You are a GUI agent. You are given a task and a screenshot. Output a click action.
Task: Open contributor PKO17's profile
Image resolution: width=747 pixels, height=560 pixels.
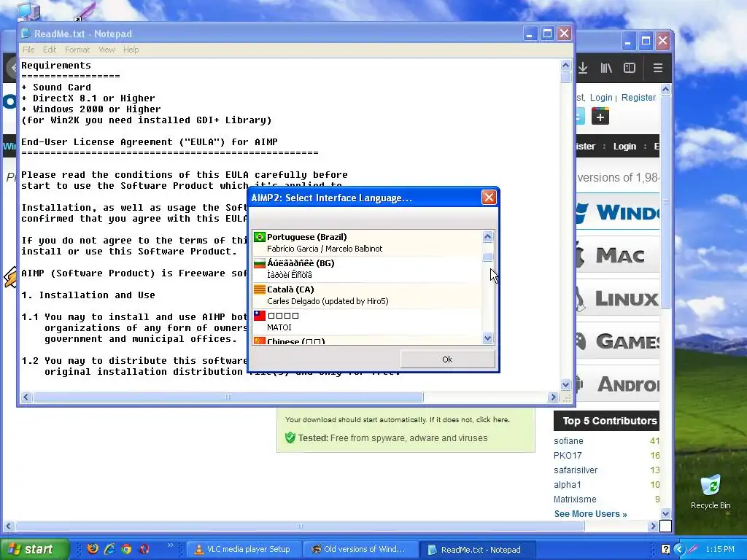(568, 456)
